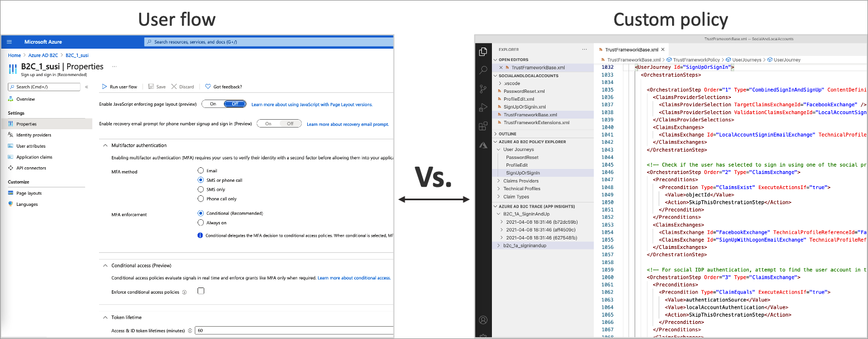Image resolution: width=868 pixels, height=339 pixels.
Task: Open the Accounts icon near the bottom
Action: pyautogui.click(x=483, y=319)
